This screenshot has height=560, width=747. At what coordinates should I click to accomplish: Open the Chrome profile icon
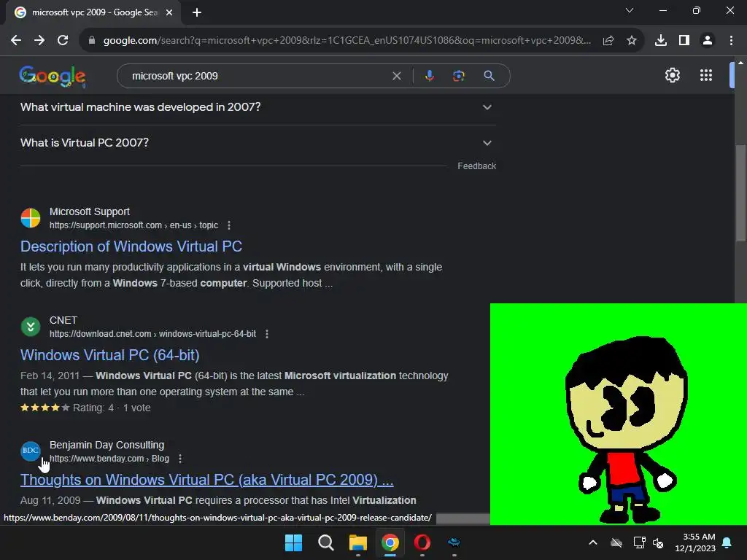tap(707, 41)
